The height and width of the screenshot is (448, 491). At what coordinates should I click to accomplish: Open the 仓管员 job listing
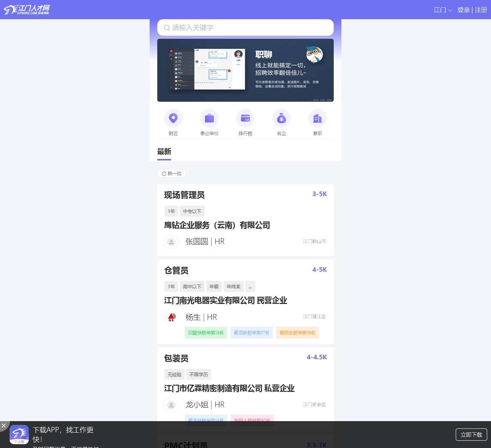(176, 271)
